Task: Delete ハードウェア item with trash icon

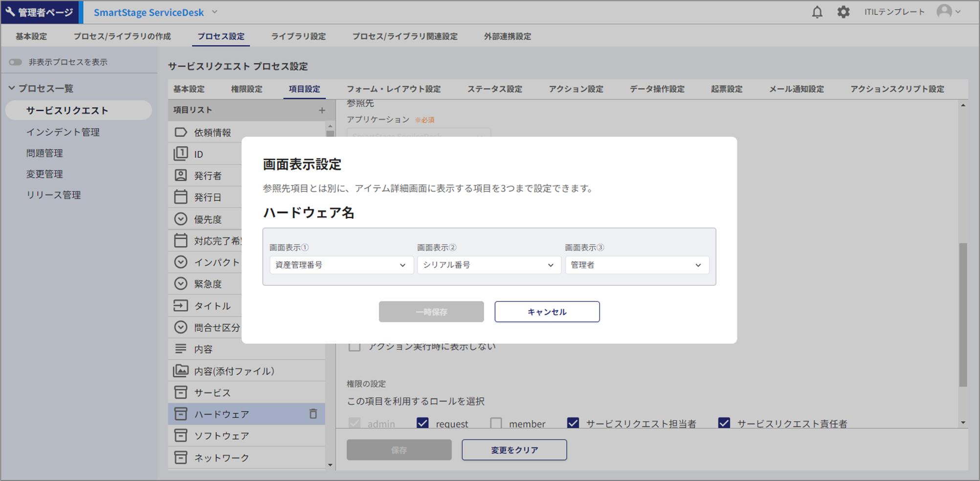Action: 313,414
